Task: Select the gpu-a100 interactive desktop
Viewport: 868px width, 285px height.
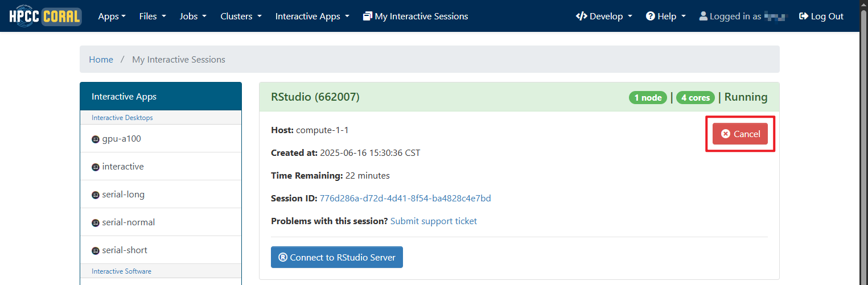Action: (161, 138)
